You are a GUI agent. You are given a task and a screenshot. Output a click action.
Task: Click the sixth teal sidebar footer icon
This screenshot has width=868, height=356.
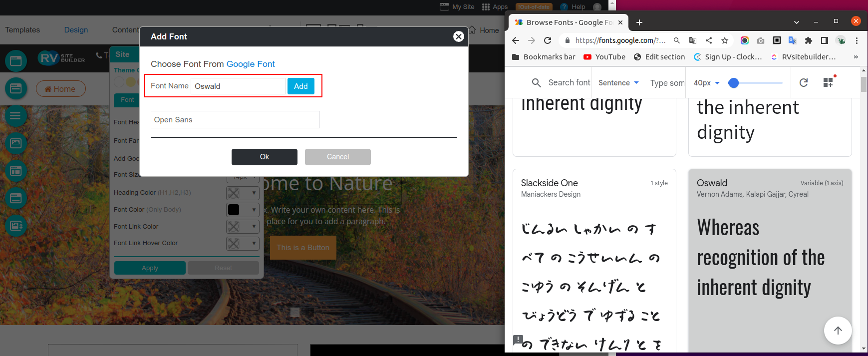click(16, 198)
